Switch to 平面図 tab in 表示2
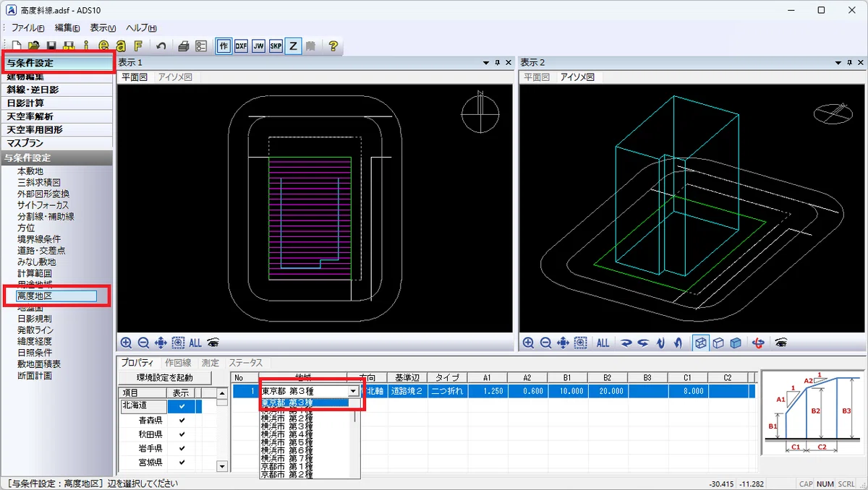The image size is (868, 490). click(x=537, y=77)
